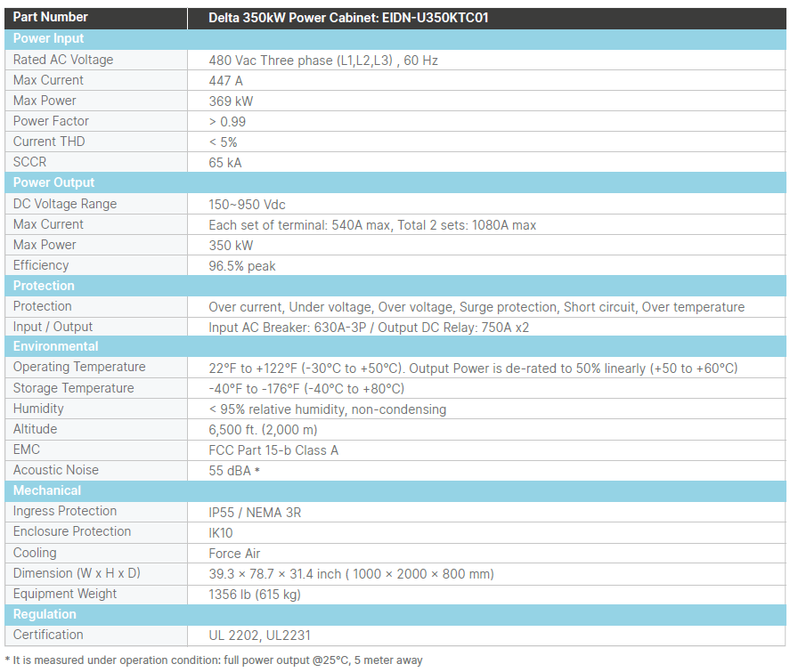Image resolution: width=790 pixels, height=672 pixels.
Task: Click the "Environmental" section heading
Action: pyautogui.click(x=56, y=346)
